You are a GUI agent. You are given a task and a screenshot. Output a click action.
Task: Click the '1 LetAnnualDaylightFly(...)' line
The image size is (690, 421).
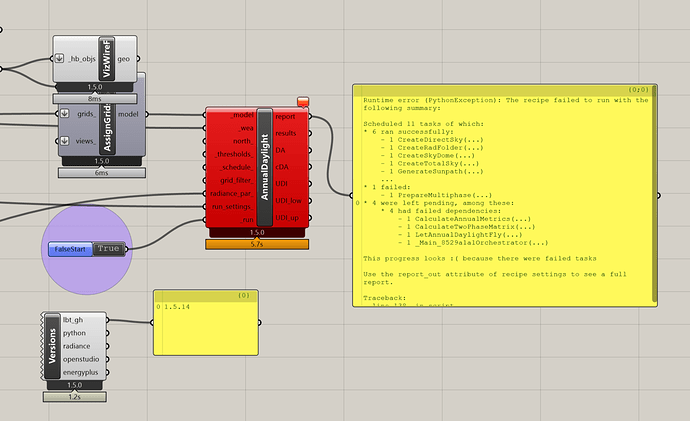pos(464,235)
